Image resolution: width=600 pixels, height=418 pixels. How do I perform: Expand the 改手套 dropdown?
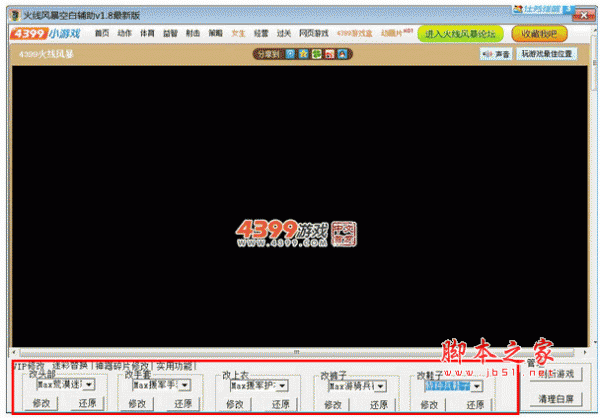[x=184, y=385]
